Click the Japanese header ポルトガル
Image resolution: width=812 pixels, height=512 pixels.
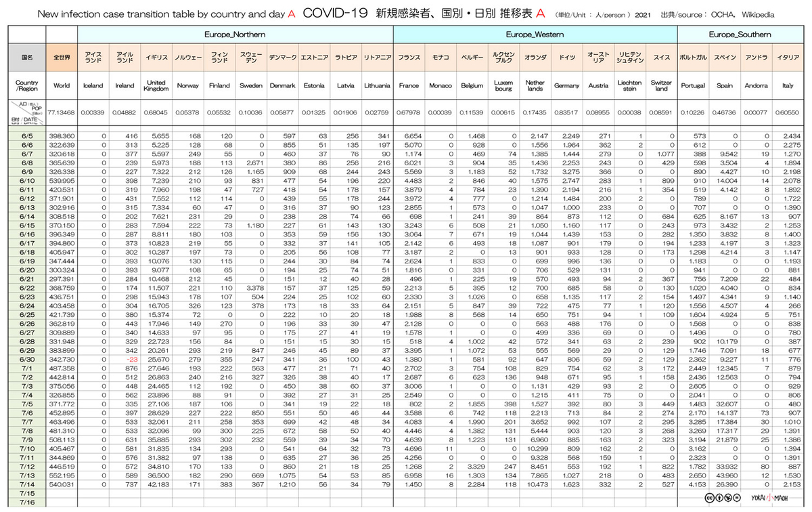(x=693, y=58)
